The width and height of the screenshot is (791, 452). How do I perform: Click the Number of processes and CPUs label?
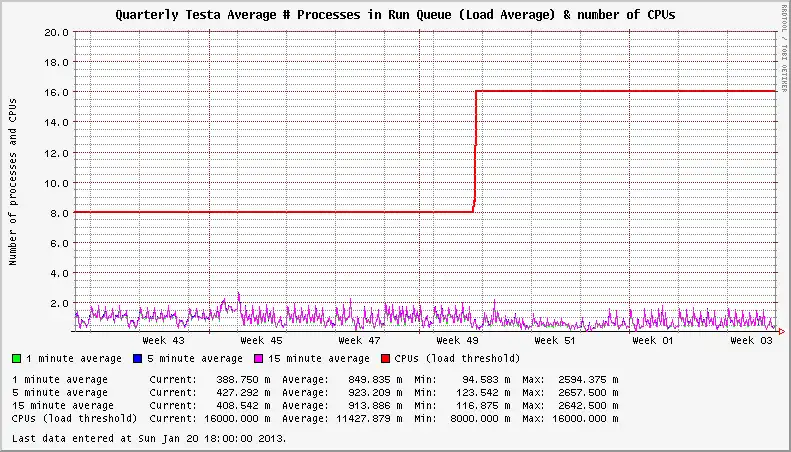[13, 182]
